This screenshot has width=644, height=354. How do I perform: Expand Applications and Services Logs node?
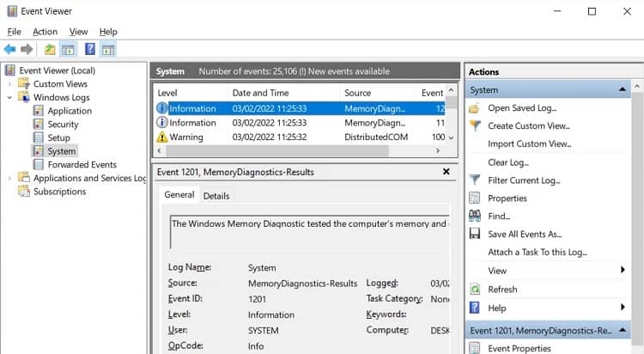tap(9, 178)
